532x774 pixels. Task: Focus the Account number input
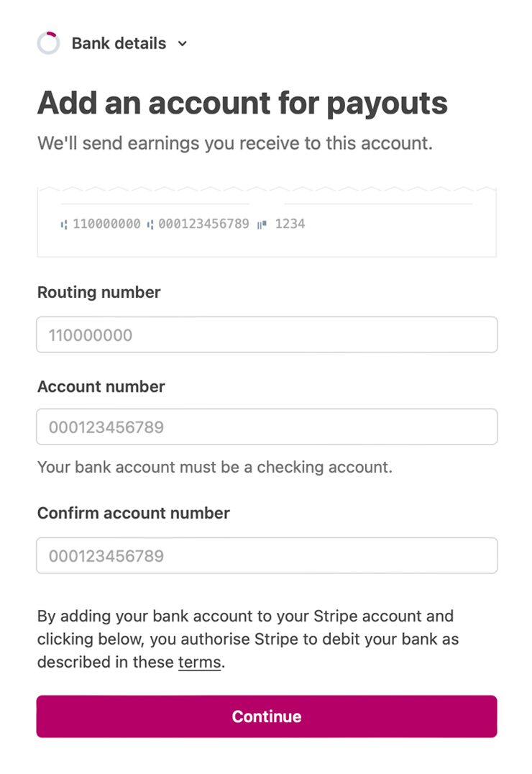click(x=266, y=426)
